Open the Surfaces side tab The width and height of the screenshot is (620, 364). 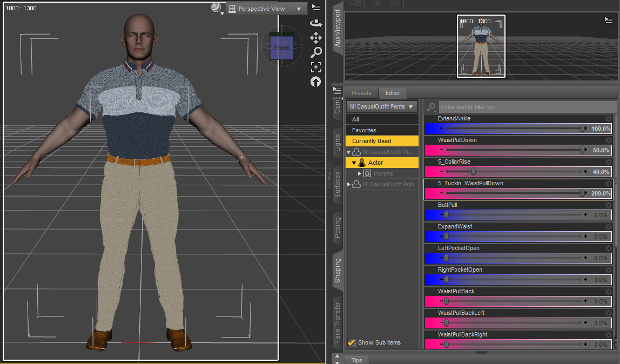(338, 185)
